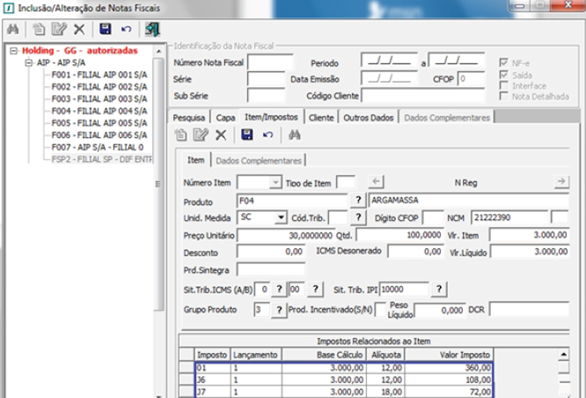Select F004 - FILIAL AIP 004 S/A
This screenshot has width=586, height=398.
99,111
